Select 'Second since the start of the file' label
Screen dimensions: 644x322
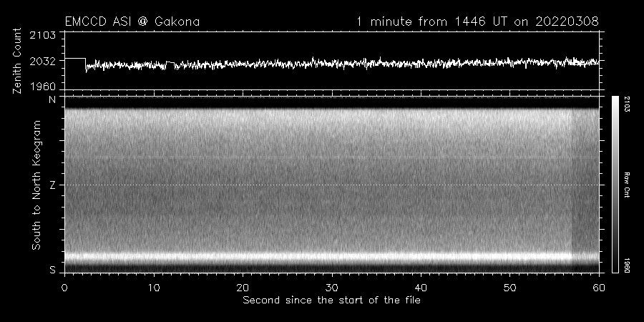[x=331, y=301]
